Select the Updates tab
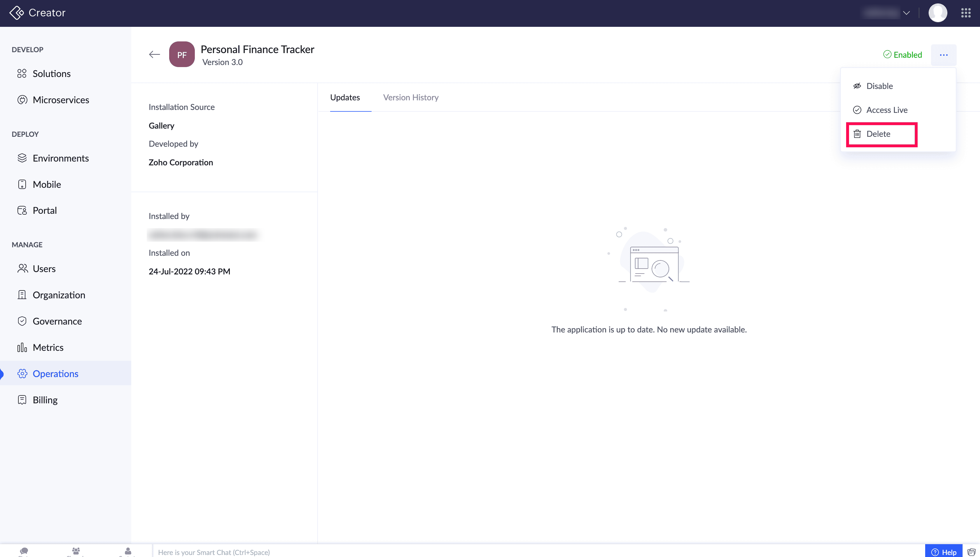Screen dimensions: 980x557 click(345, 98)
